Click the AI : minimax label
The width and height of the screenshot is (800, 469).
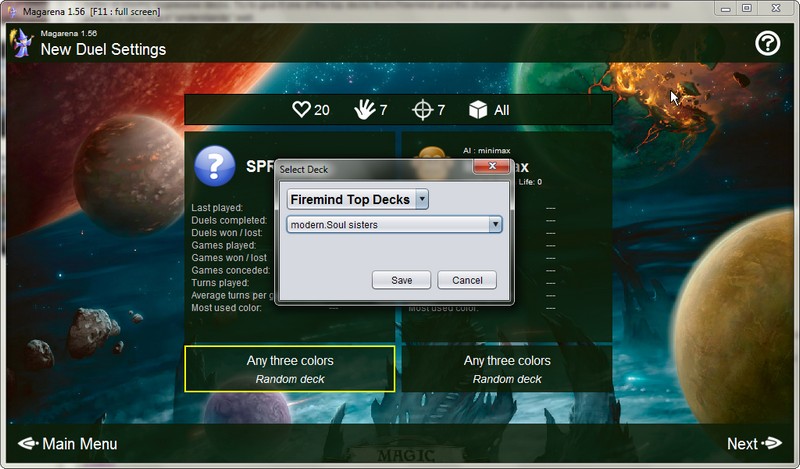487,151
